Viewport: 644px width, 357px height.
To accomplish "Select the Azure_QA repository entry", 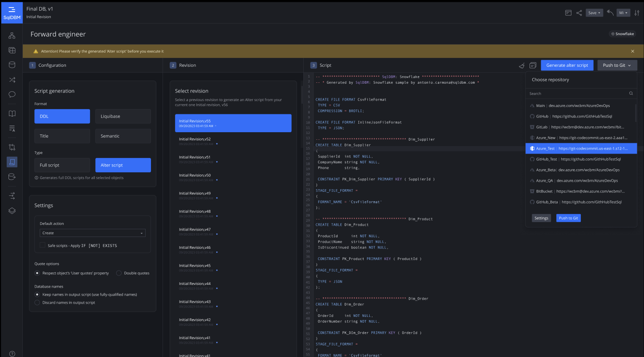I will coord(581,180).
